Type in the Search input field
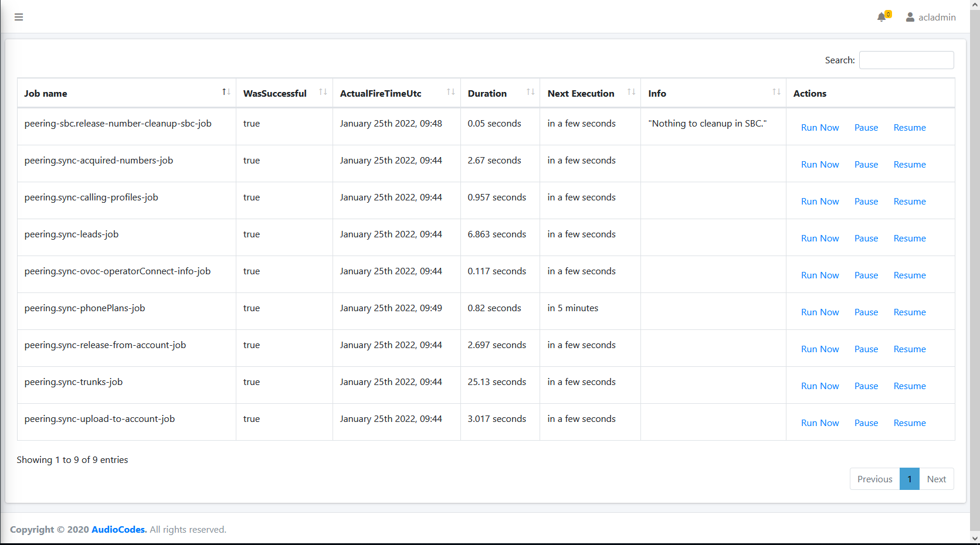Screen dimensions: 980x545 pos(906,60)
